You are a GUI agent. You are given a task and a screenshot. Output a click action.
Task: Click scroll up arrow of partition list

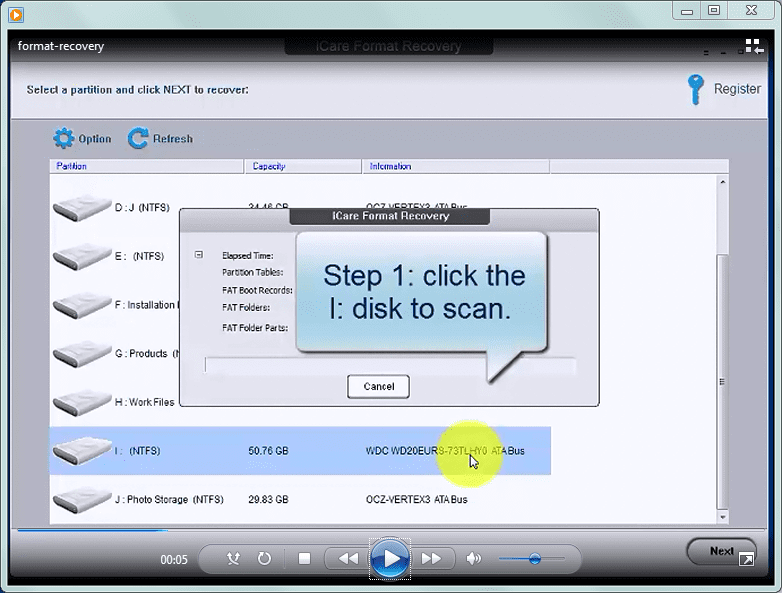[723, 182]
